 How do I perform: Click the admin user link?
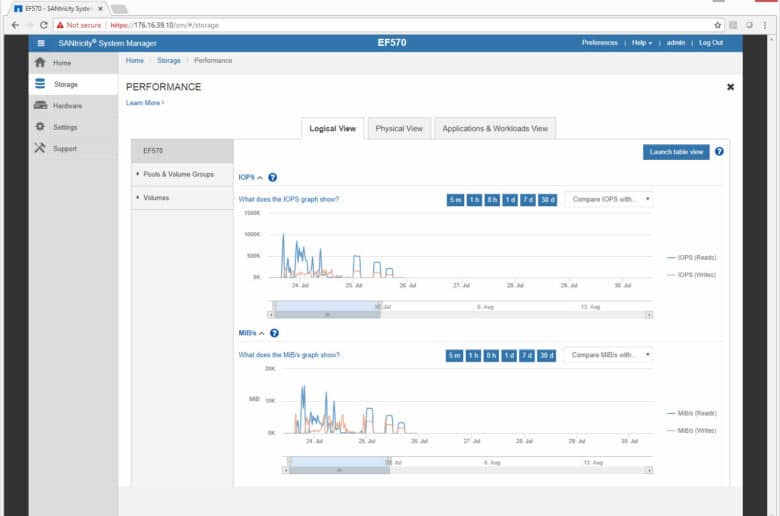point(676,43)
